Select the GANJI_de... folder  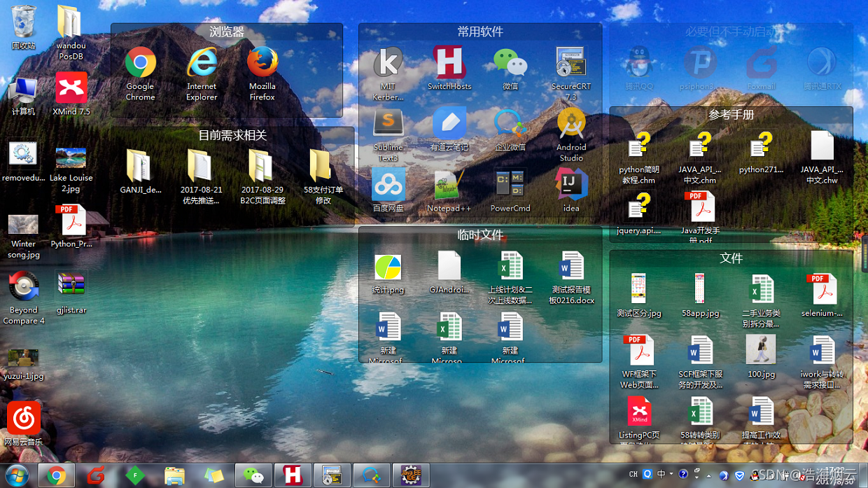139,165
